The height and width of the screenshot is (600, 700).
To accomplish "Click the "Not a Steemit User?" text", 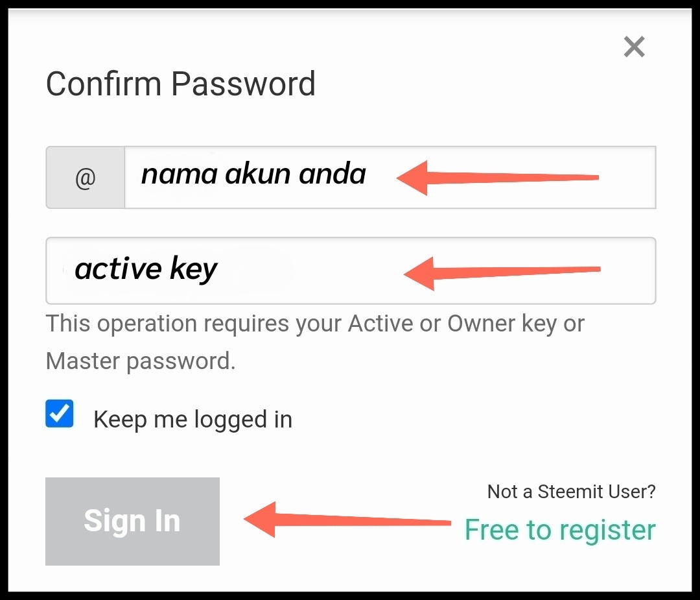I will [571, 492].
